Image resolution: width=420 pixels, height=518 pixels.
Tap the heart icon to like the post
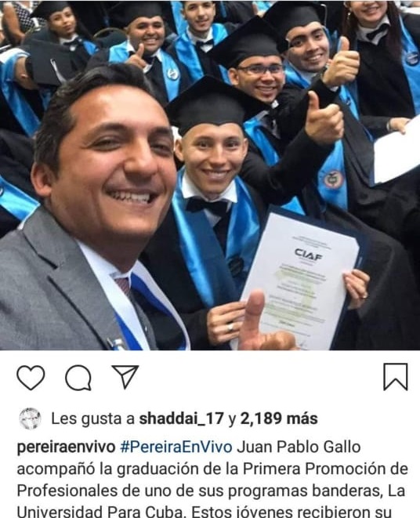coord(31,378)
